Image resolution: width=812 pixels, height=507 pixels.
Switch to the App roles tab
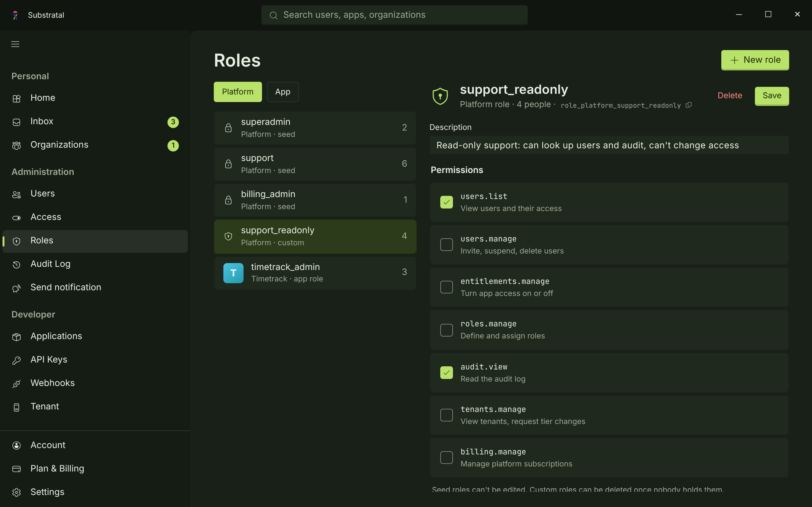[x=283, y=92]
